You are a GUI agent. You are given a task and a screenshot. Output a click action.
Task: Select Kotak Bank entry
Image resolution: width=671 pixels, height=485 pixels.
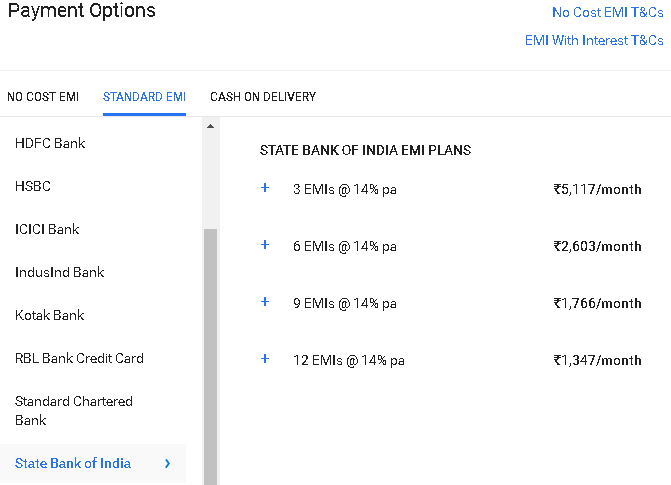point(50,315)
